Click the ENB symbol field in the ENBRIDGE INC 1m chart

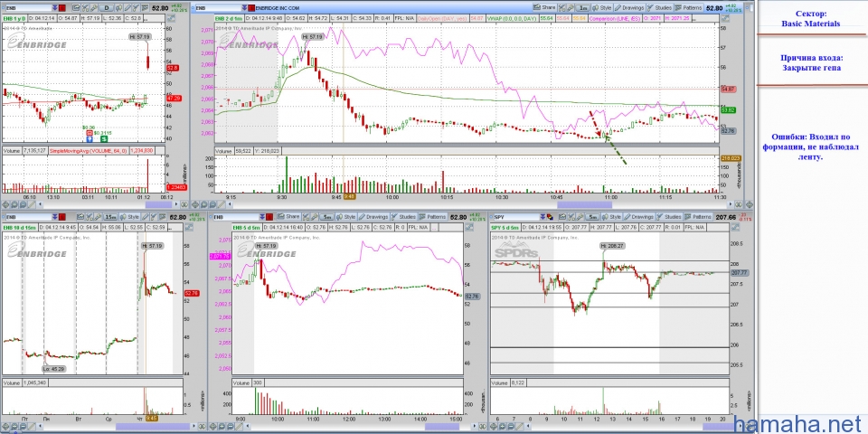(x=218, y=7)
